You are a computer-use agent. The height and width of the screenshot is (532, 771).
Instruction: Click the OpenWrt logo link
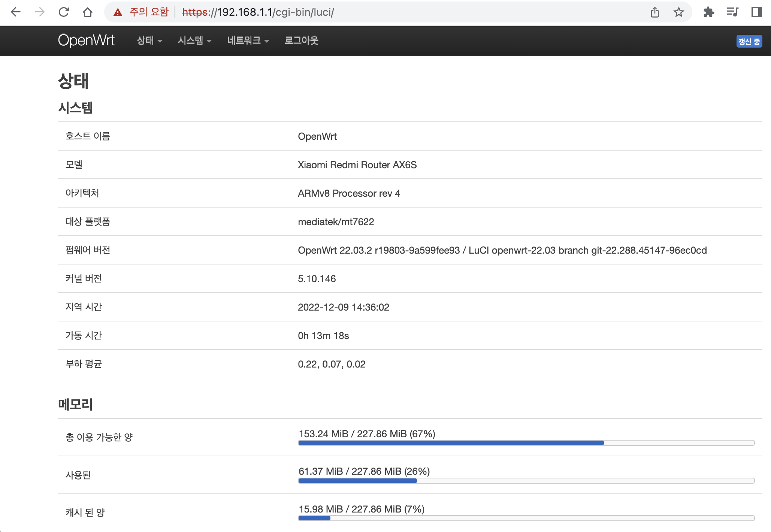point(86,40)
